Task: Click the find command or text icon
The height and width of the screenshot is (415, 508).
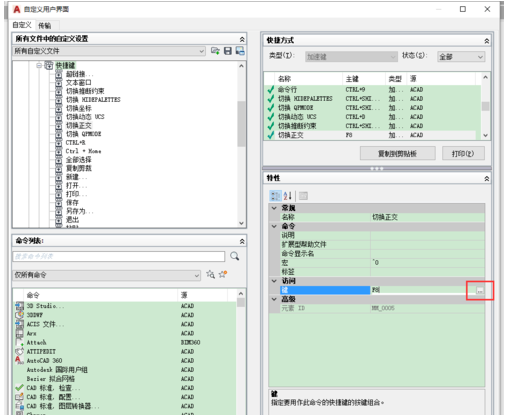Action: point(210,274)
